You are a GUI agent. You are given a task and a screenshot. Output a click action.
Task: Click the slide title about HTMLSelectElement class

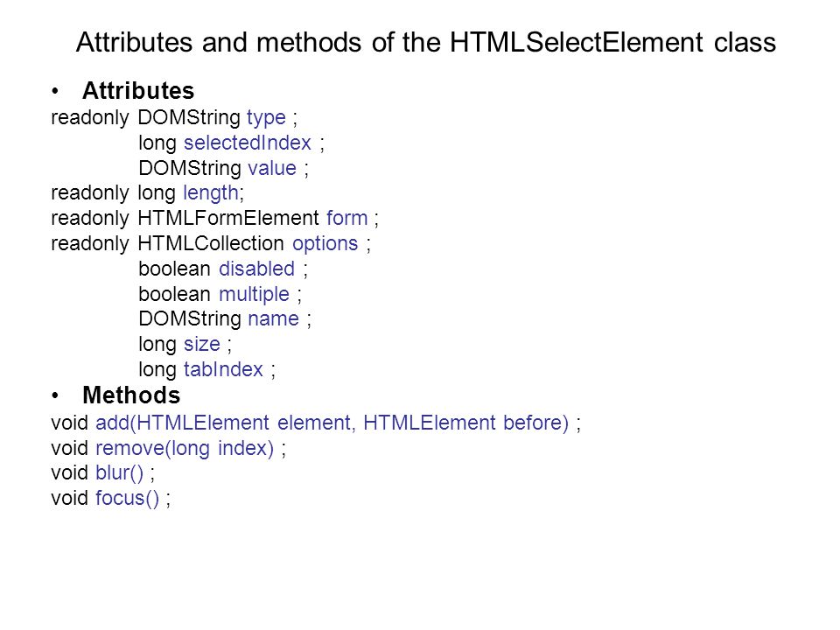click(x=426, y=42)
